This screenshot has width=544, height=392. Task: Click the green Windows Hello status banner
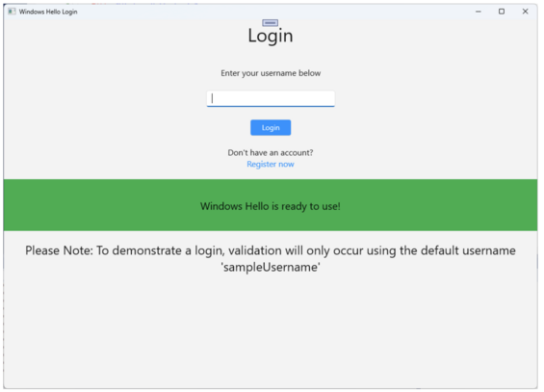tap(271, 205)
